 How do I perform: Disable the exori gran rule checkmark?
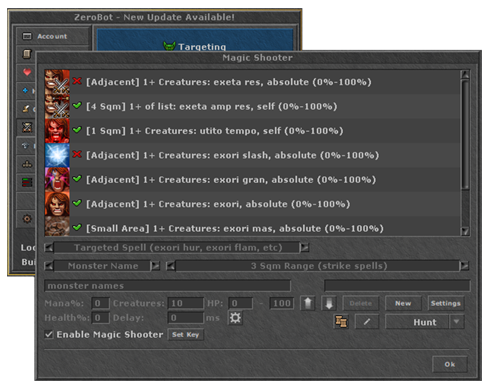77,178
